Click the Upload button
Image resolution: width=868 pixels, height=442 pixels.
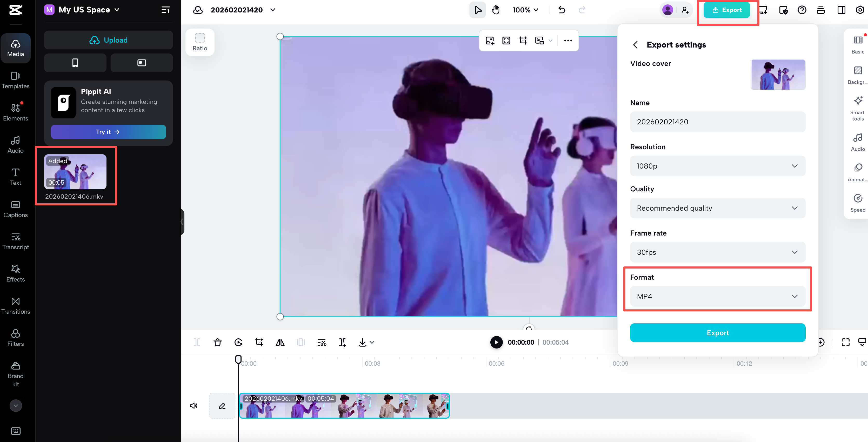point(108,40)
